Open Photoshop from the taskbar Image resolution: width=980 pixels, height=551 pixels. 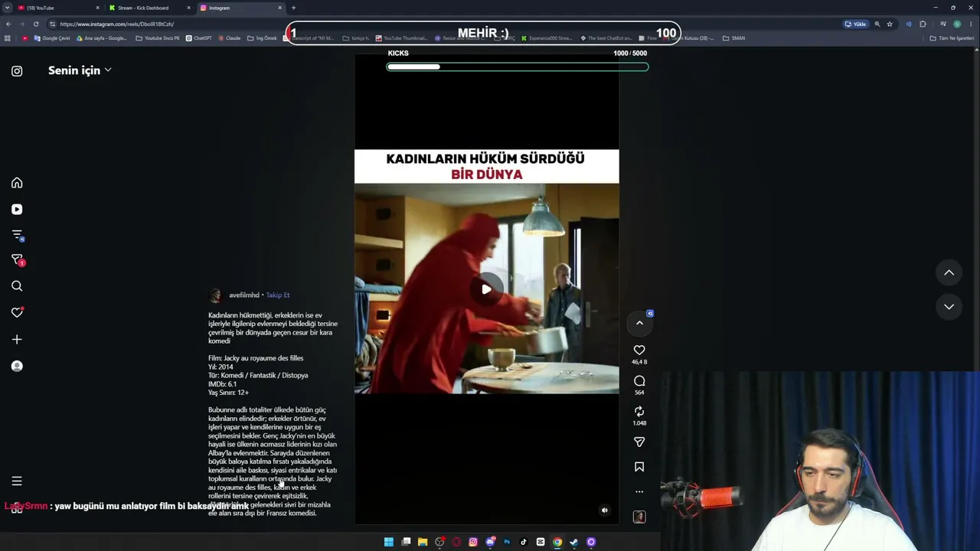coord(507,542)
